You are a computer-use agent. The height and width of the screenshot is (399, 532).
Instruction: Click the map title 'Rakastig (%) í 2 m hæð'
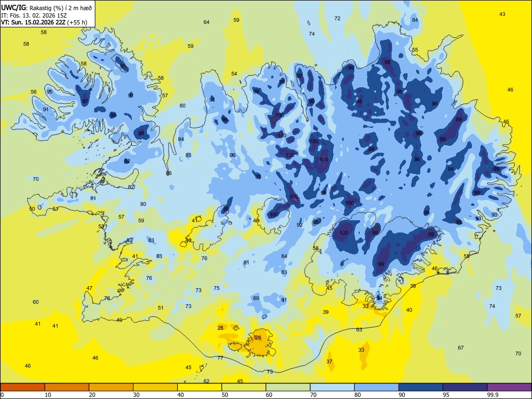coord(61,8)
